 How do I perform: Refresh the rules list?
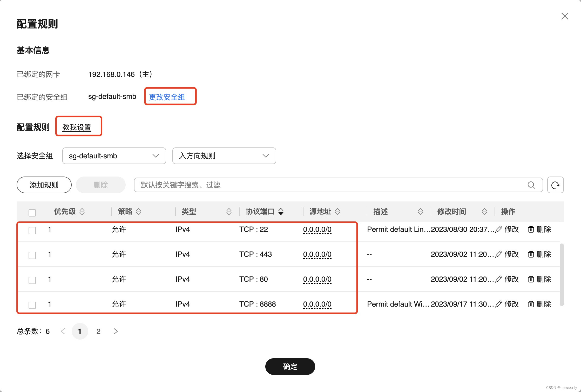tap(555, 185)
